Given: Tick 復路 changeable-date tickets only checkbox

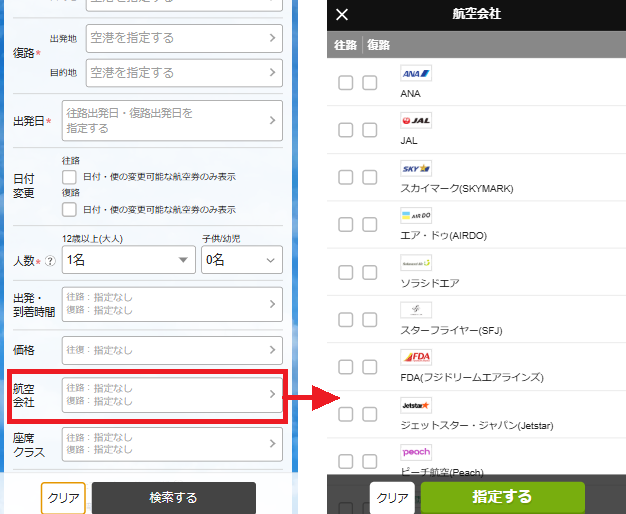Looking at the screenshot, I should coord(69,210).
